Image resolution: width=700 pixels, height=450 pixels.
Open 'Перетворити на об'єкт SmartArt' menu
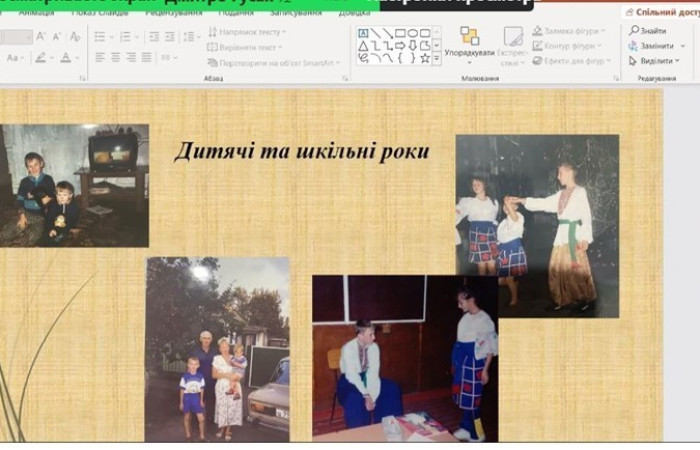tap(274, 63)
